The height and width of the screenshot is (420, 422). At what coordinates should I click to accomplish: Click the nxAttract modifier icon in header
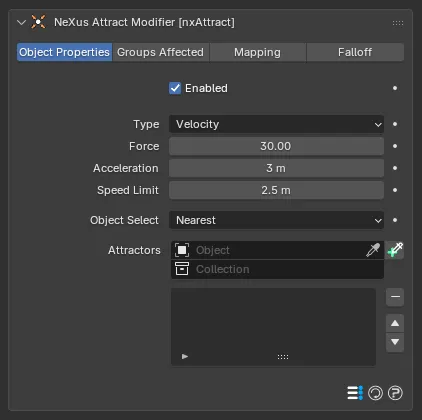(38, 22)
